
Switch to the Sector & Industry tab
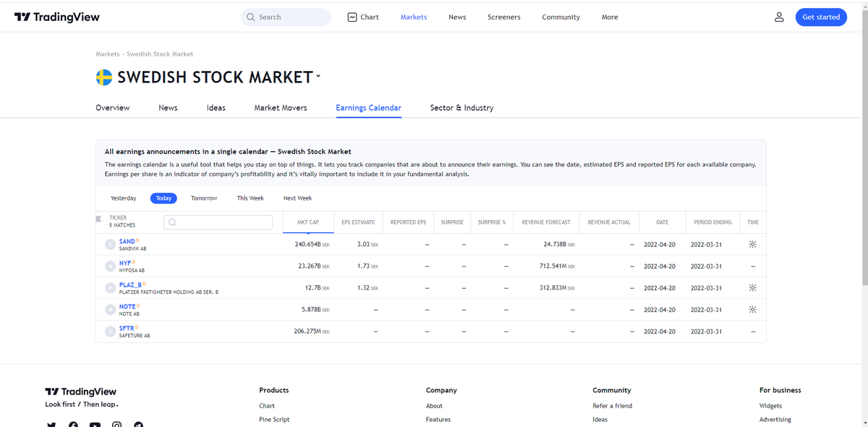click(x=461, y=108)
